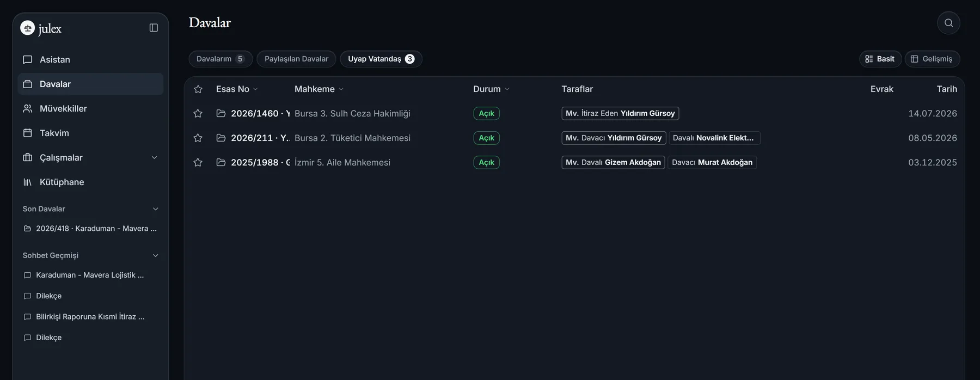
Task: Open the Müvekkiller people icon
Action: [28, 108]
